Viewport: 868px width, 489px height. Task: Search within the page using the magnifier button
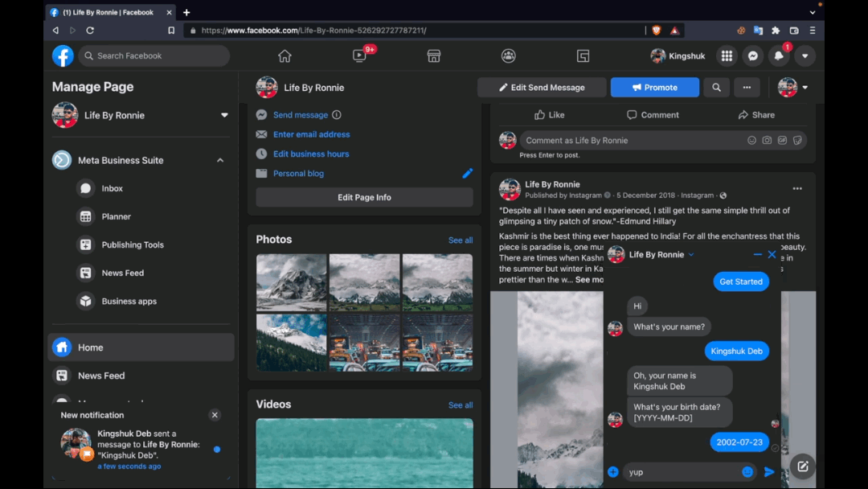716,88
